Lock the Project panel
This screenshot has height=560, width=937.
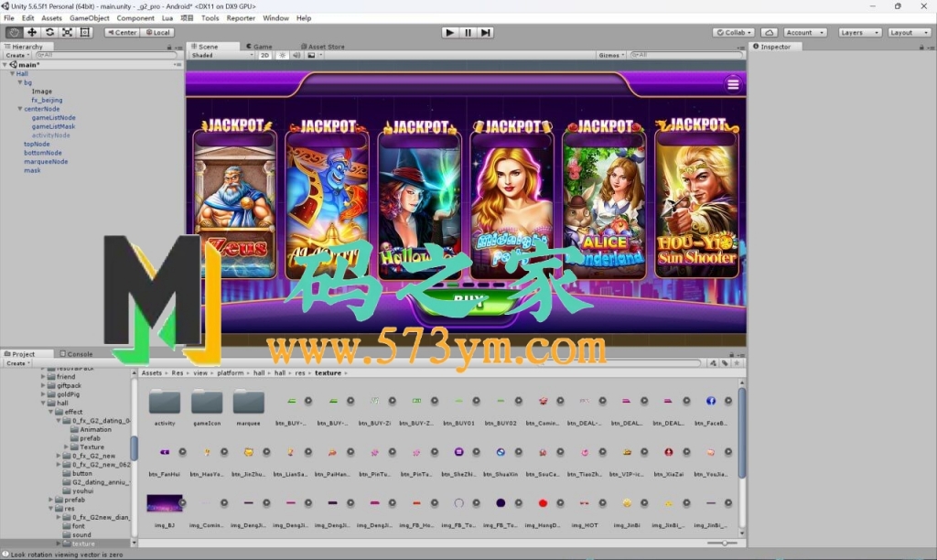coord(731,354)
